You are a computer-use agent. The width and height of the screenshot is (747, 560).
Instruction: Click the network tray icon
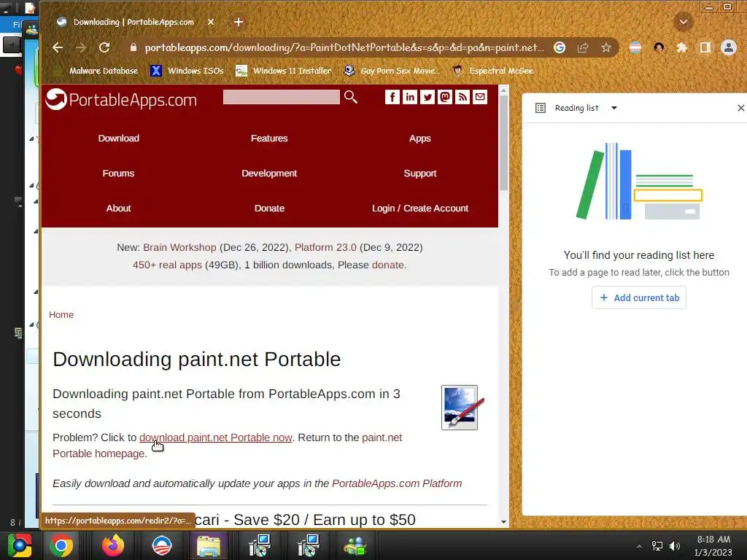pyautogui.click(x=657, y=546)
